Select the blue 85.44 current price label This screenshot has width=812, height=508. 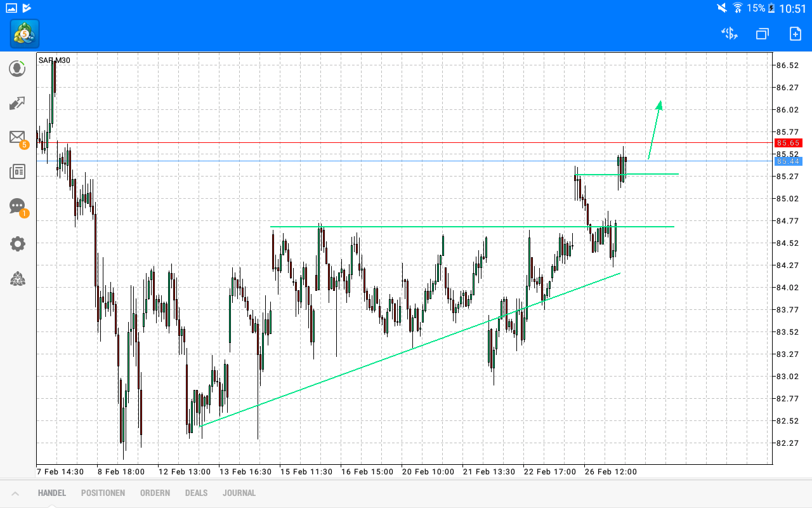[x=789, y=161]
